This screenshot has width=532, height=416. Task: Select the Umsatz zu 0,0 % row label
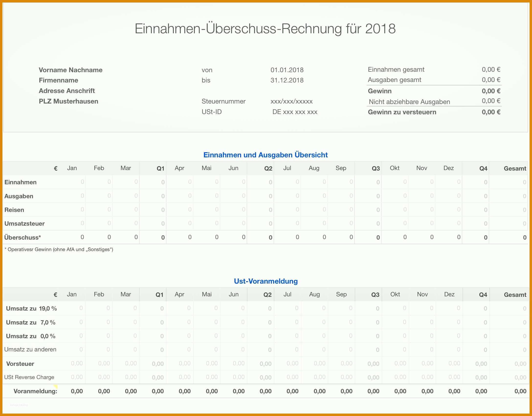click(31, 336)
